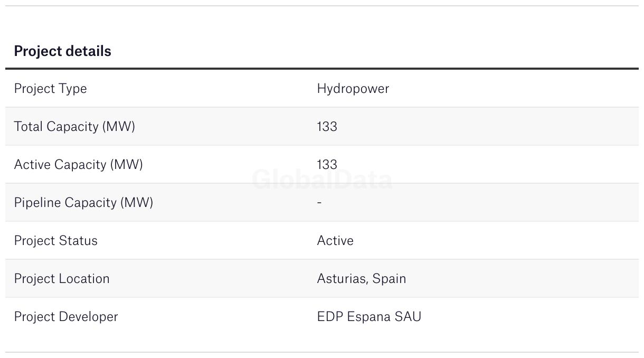The width and height of the screenshot is (644, 358).
Task: Select the Project Developer label
Action: coord(66,317)
